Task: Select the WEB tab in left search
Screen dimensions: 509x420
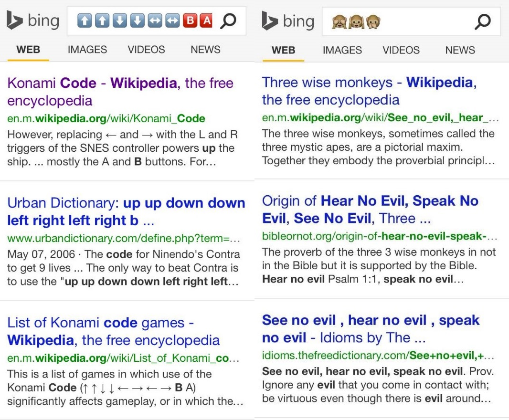Action: tap(28, 50)
